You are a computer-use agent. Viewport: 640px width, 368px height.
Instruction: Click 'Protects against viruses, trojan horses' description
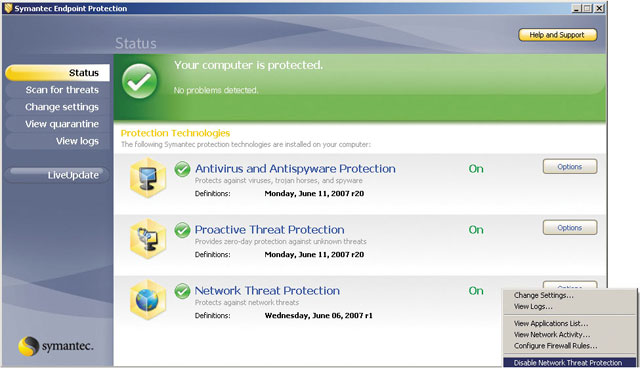pyautogui.click(x=279, y=180)
